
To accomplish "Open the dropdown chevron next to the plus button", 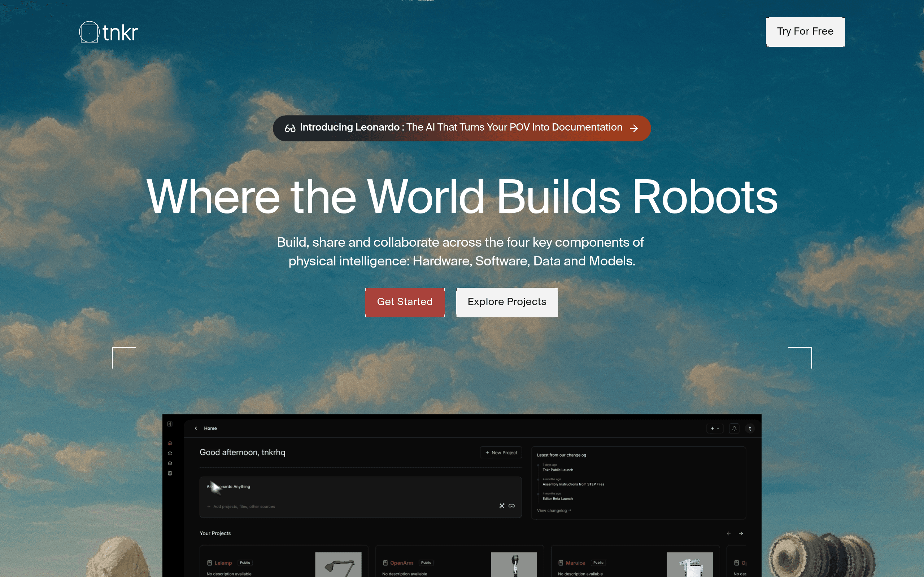I will [x=718, y=428].
